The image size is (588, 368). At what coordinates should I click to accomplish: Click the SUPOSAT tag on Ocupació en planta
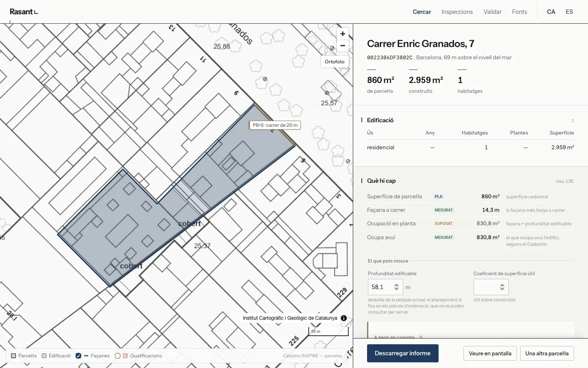(443, 224)
